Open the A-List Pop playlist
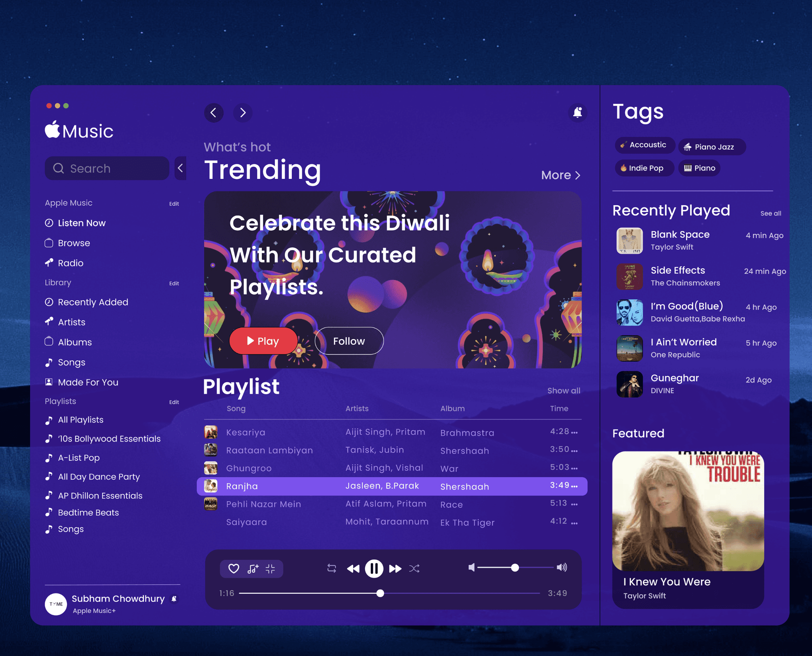812x656 pixels. 73,458
